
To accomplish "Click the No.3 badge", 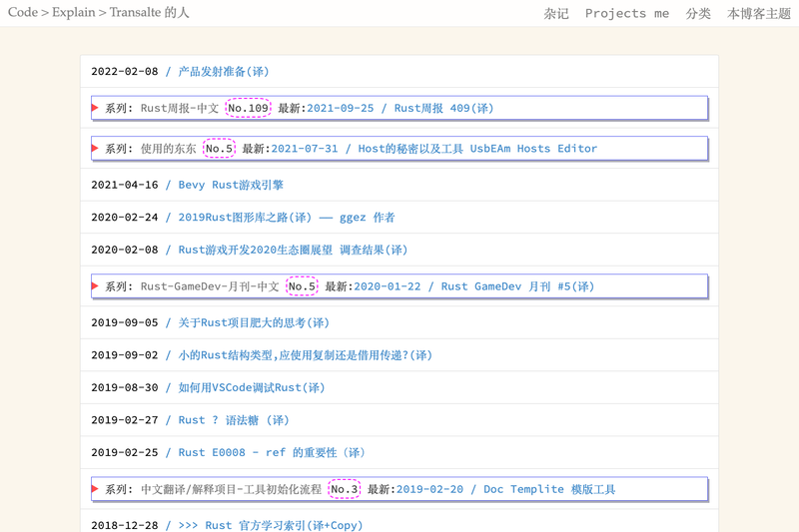I will point(344,489).
